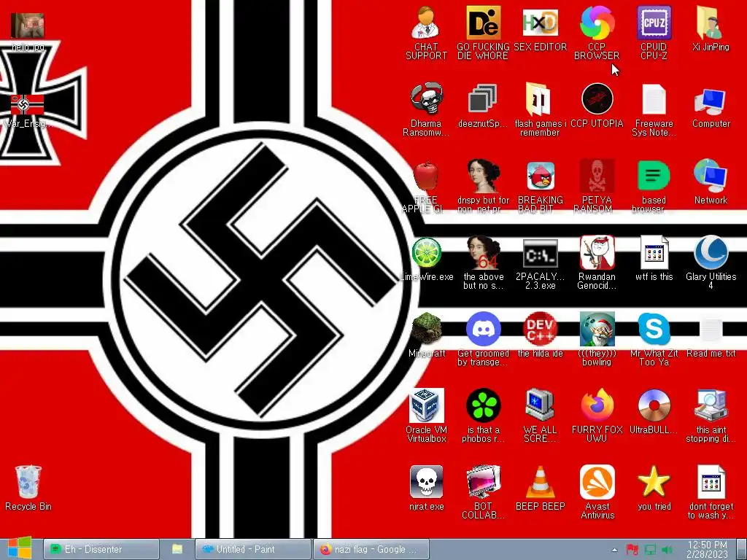Click the network status tray icon
The height and width of the screenshot is (560, 747).
tap(650, 550)
